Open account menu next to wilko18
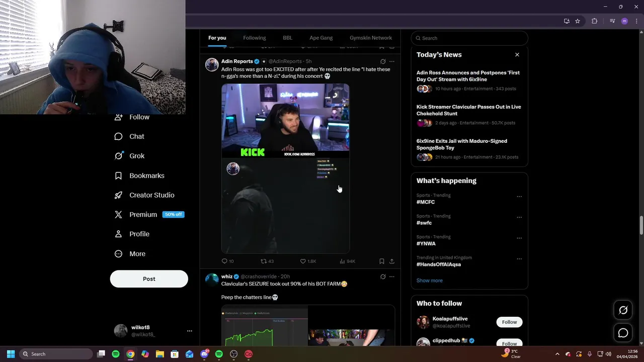The width and height of the screenshot is (644, 362). click(x=190, y=331)
